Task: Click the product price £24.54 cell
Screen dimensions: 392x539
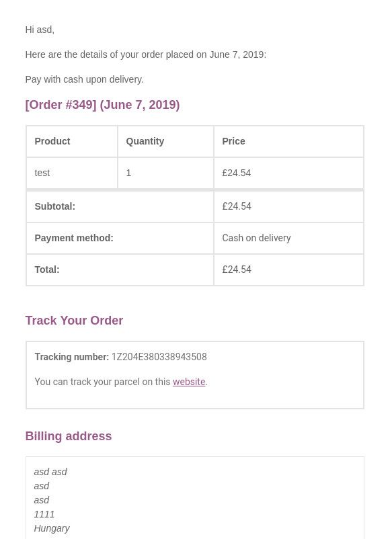Action: (288, 173)
